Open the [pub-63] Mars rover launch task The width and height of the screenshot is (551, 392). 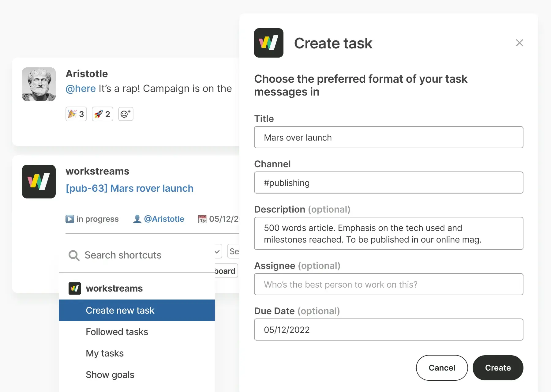point(130,188)
